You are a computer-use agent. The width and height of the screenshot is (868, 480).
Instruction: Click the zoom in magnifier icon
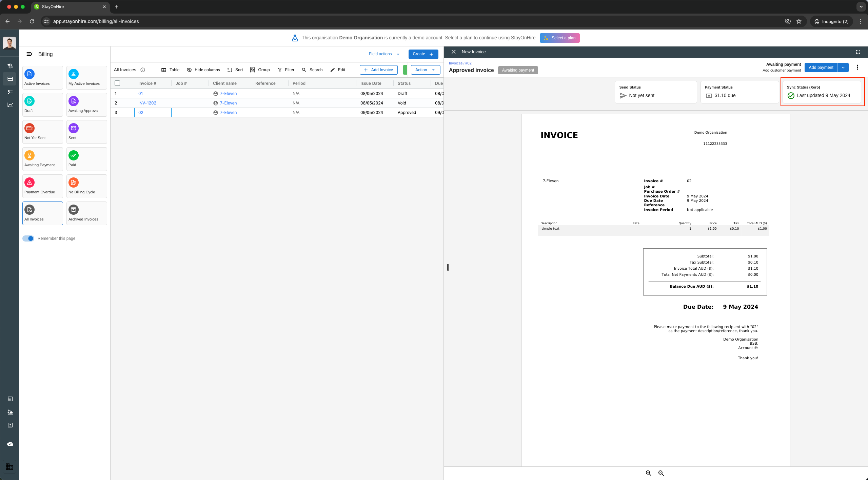[x=648, y=473]
